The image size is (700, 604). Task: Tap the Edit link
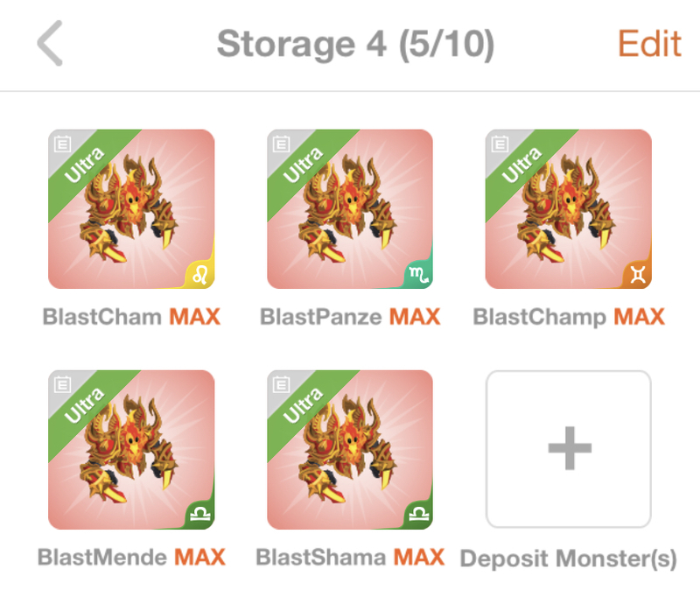tap(649, 44)
